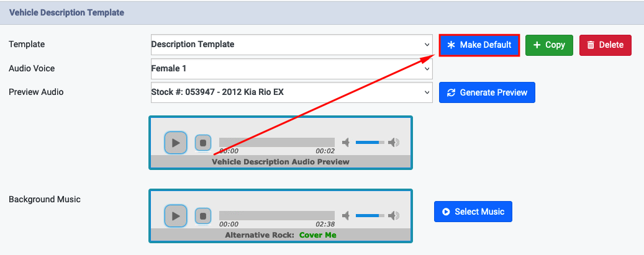Open Select Music dialog
This screenshot has height=255, width=644.
(473, 212)
